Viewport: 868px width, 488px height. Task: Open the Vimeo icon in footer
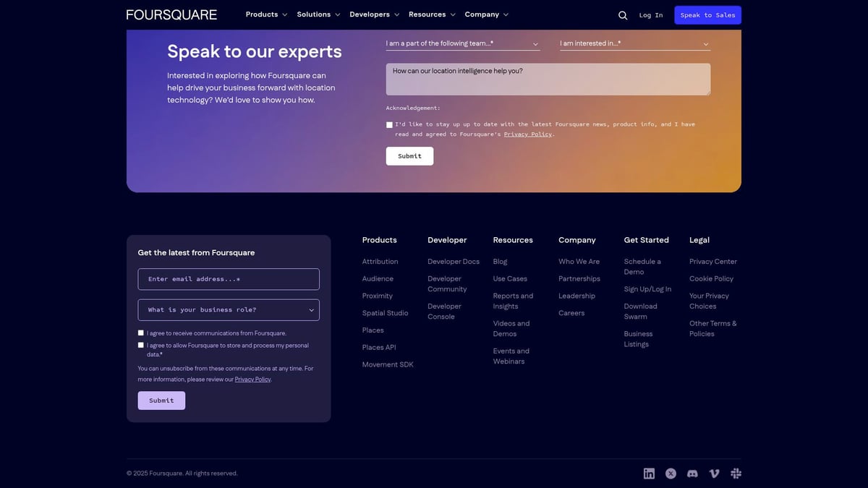click(715, 474)
